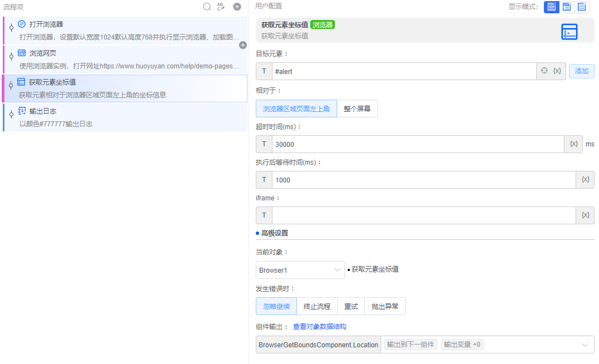The width and height of the screenshot is (599, 364).
Task: Click the component preview icon top right of 获取元素坐标值
Action: (569, 32)
